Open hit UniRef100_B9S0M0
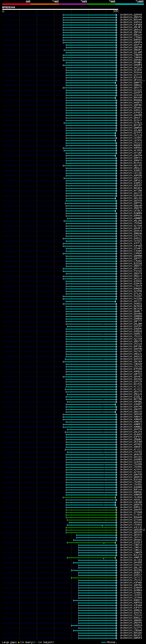This screenshot has height=644, width=146. click(x=131, y=20)
